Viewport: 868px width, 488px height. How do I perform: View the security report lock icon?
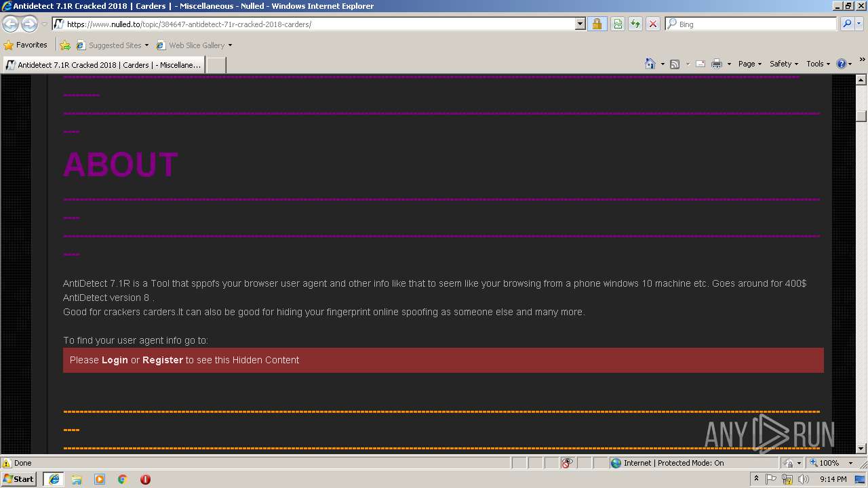pos(597,24)
